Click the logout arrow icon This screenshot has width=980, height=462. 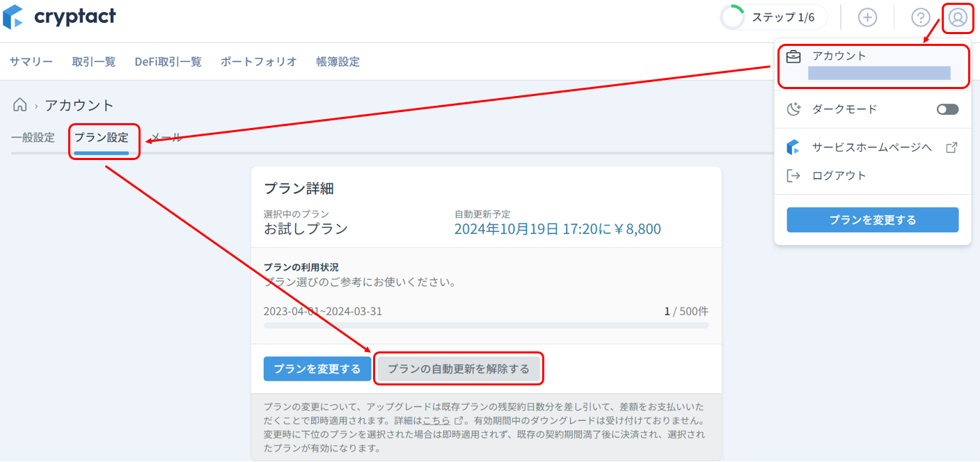(x=793, y=175)
